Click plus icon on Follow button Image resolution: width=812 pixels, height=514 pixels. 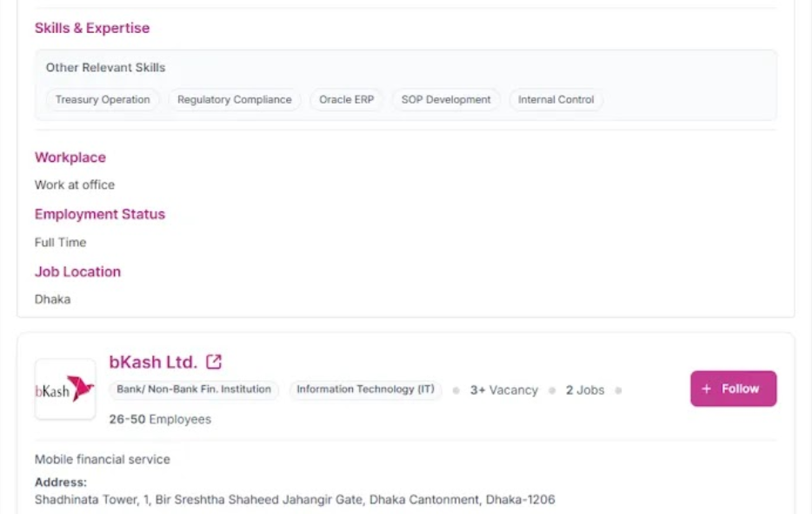coord(706,389)
